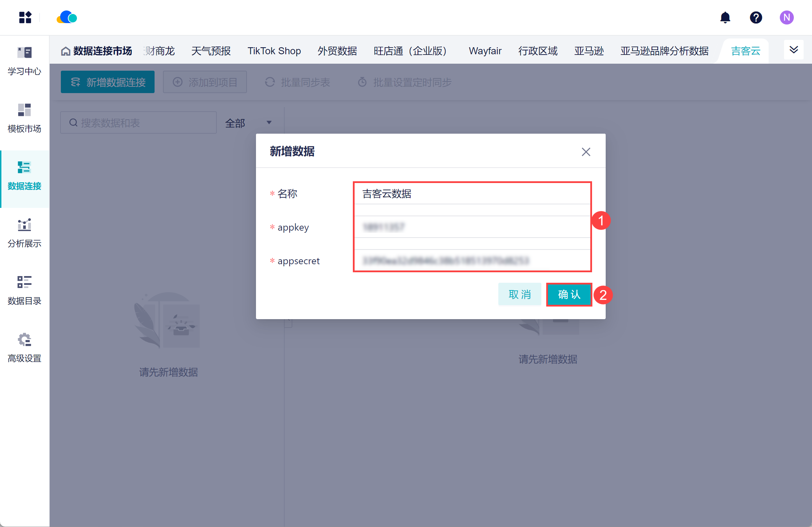812x527 pixels.
Task: Focus the appsecret input field
Action: (472, 261)
